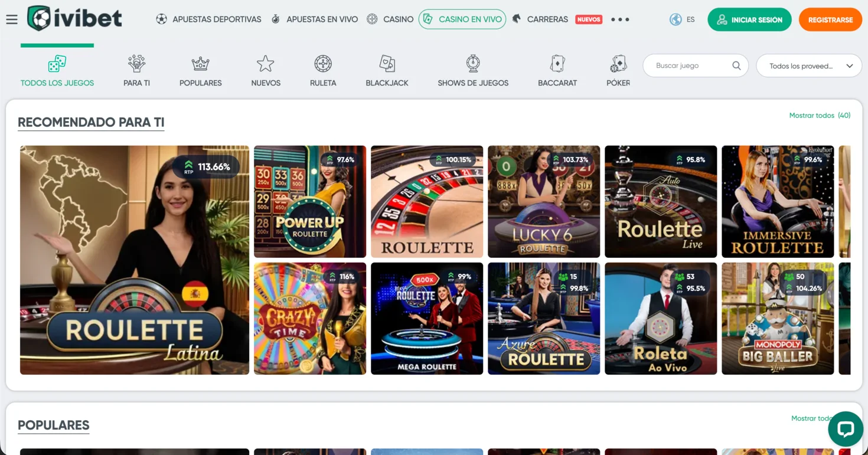Image resolution: width=868 pixels, height=455 pixels.
Task: Go to Apuestas en Vivo
Action: click(322, 19)
